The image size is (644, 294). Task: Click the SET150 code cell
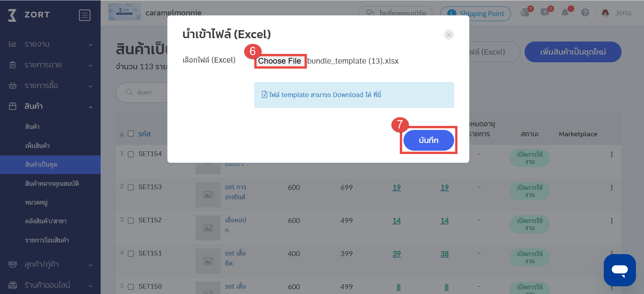[150, 287]
